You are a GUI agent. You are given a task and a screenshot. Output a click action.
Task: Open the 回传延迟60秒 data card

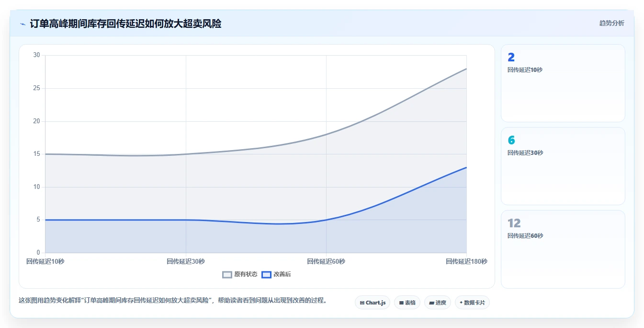coord(563,249)
